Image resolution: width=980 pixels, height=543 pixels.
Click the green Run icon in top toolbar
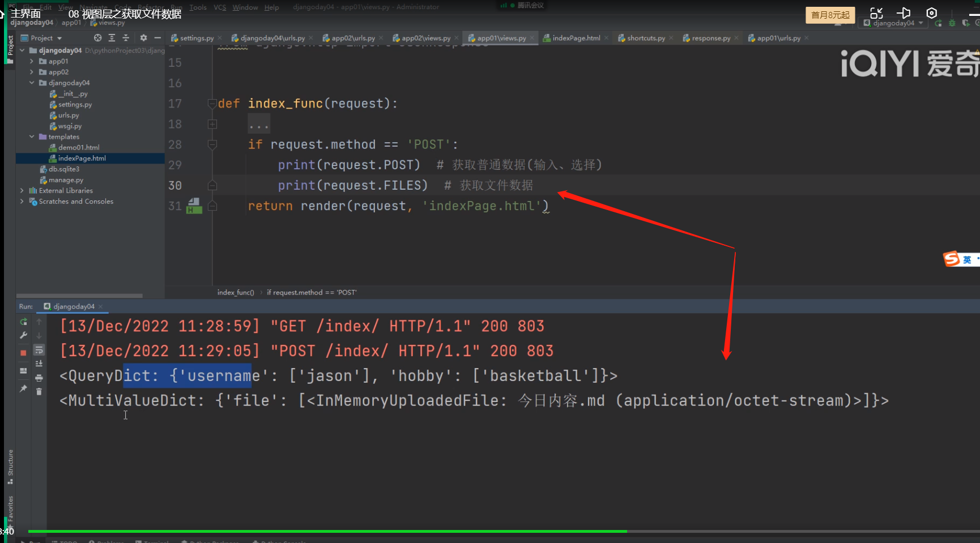tap(939, 23)
